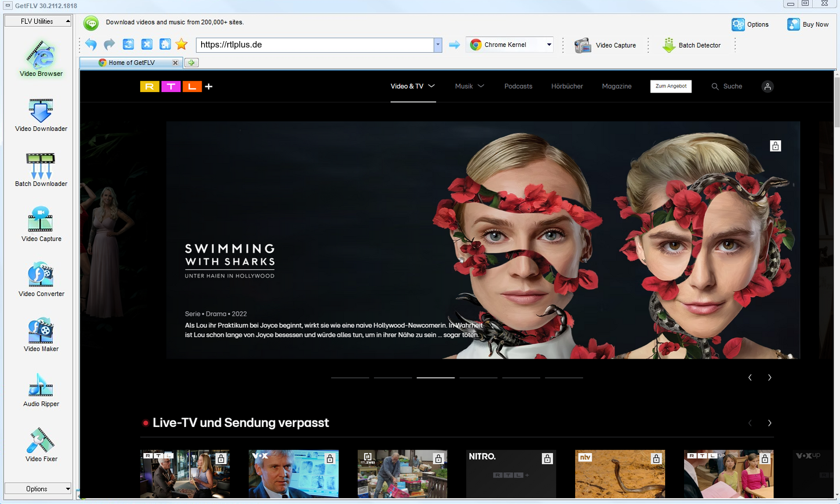Open a new browser tab
This screenshot has height=504, width=840.
click(x=191, y=63)
